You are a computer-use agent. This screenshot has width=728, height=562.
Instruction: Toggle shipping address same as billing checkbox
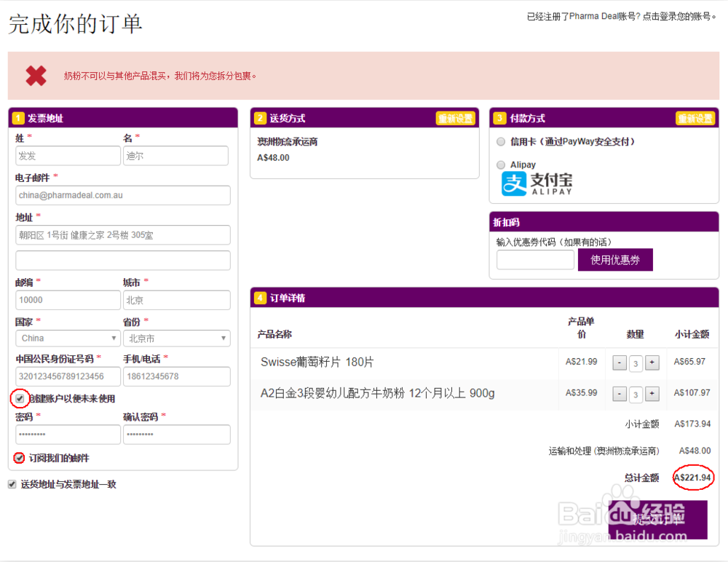coord(12,484)
